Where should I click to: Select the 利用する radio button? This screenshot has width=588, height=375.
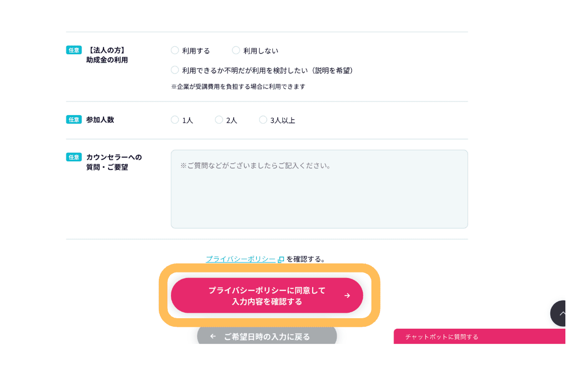coord(175,50)
